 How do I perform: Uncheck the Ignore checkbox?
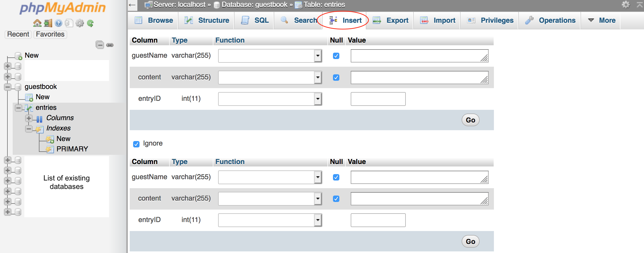(x=136, y=143)
